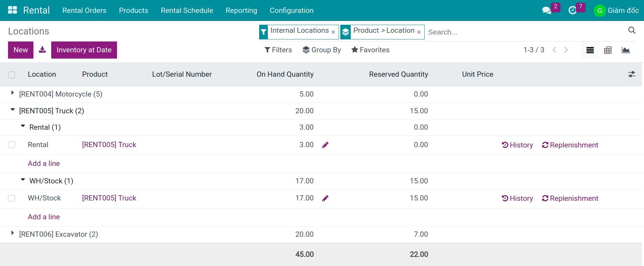The height and width of the screenshot is (266, 644).
Task: Collapse the Rental (1) subgroup
Action: click(x=23, y=126)
